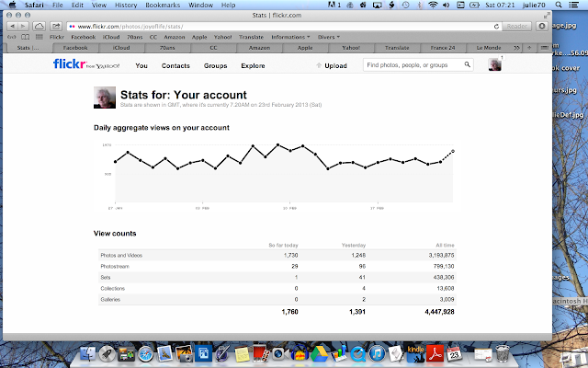The height and width of the screenshot is (368, 588).
Task: Open Notification Center icon in menu bar
Action: [x=573, y=5]
